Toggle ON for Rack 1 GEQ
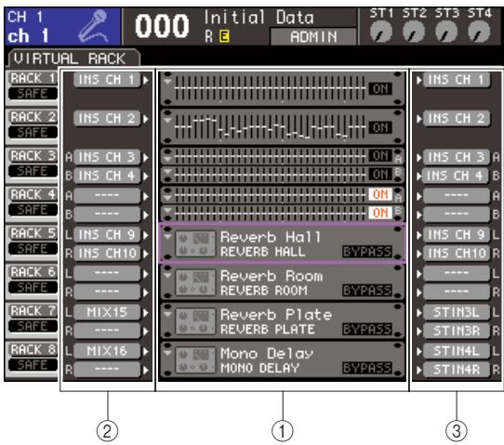Image resolution: width=504 pixels, height=445 pixels. click(380, 88)
